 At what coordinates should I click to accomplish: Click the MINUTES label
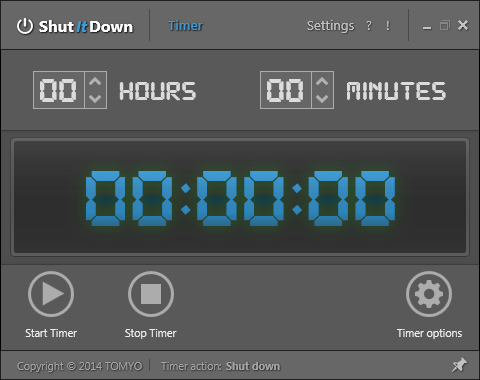[396, 91]
